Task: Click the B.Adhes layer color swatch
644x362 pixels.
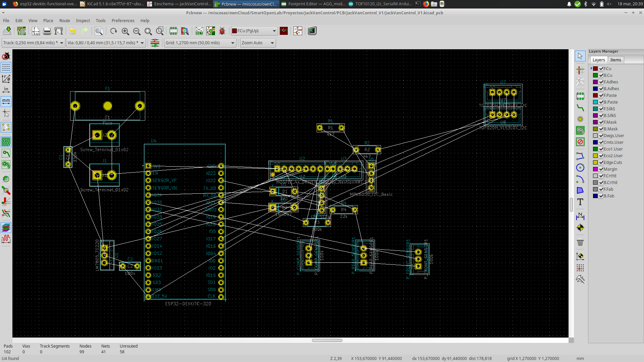Action: [x=595, y=89]
